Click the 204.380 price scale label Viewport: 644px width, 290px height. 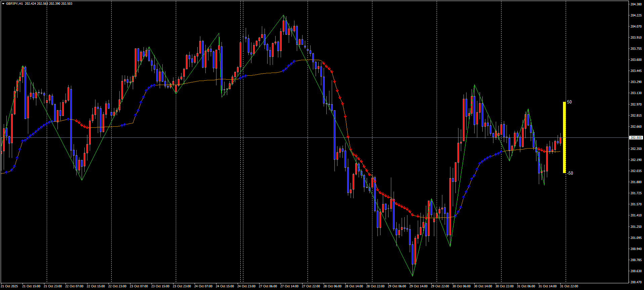tap(636, 4)
